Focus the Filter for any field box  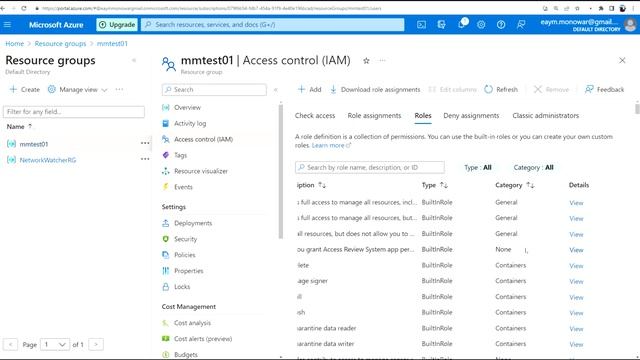pos(74,111)
